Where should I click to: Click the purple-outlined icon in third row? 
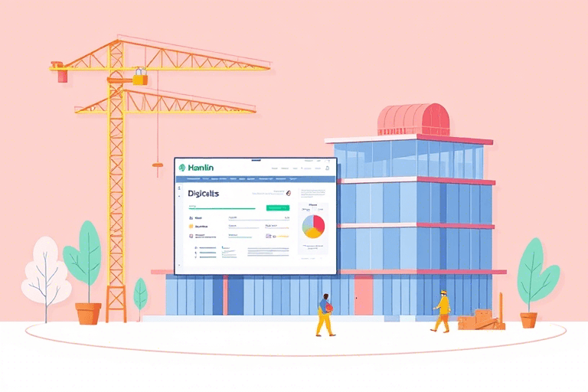click(x=190, y=236)
